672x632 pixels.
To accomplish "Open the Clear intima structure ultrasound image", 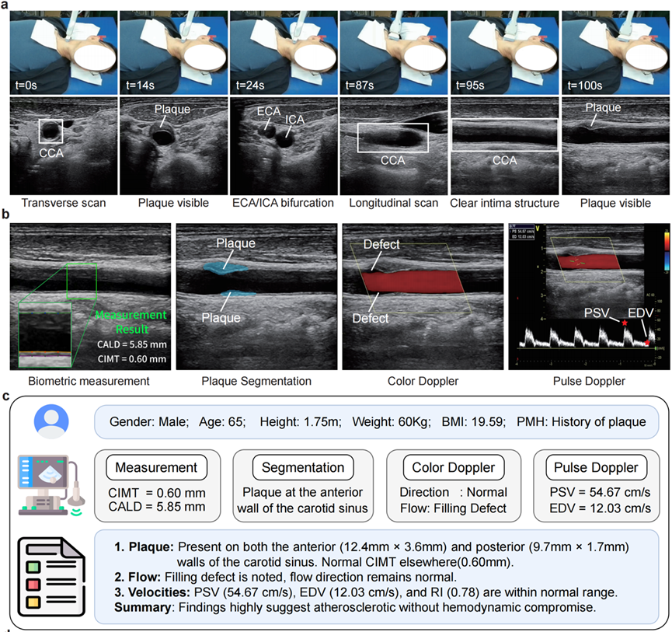I will click(503, 145).
